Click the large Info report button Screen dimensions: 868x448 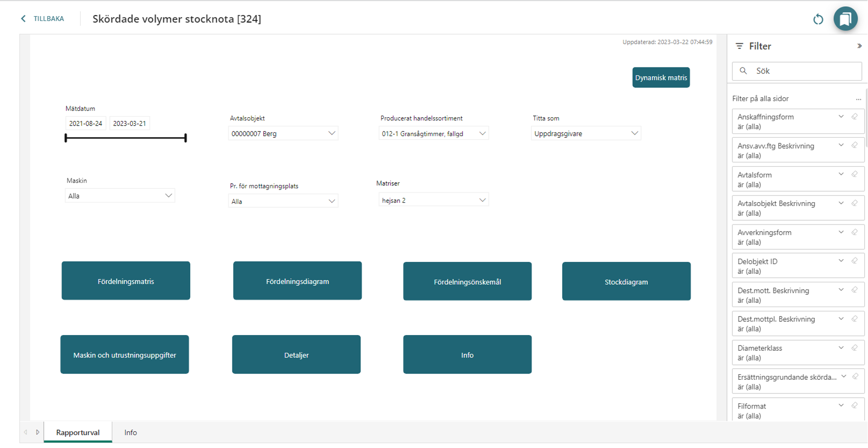pos(467,355)
